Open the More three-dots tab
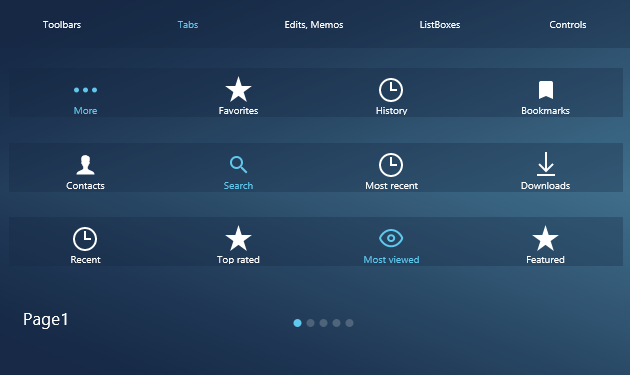The height and width of the screenshot is (375, 630). (x=85, y=90)
